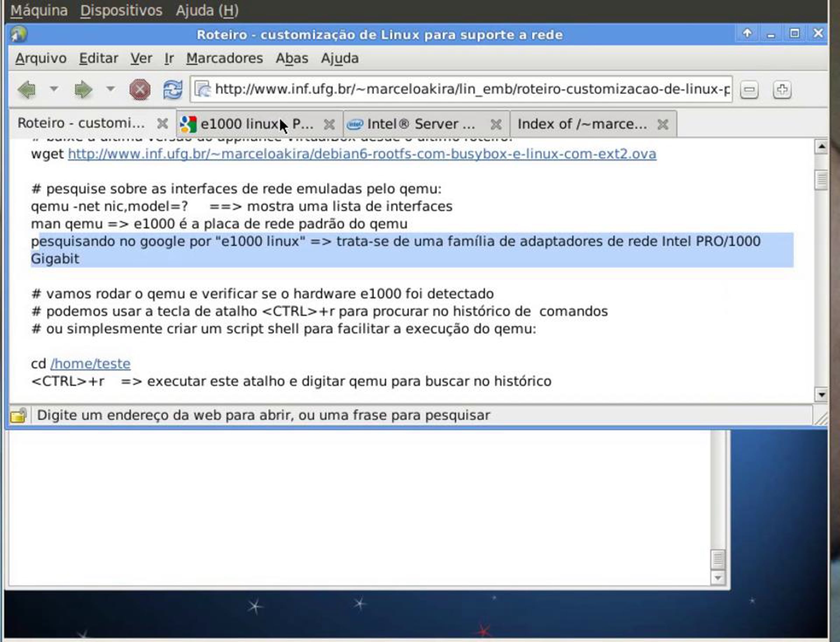Click the zoom in plus icon

(782, 90)
